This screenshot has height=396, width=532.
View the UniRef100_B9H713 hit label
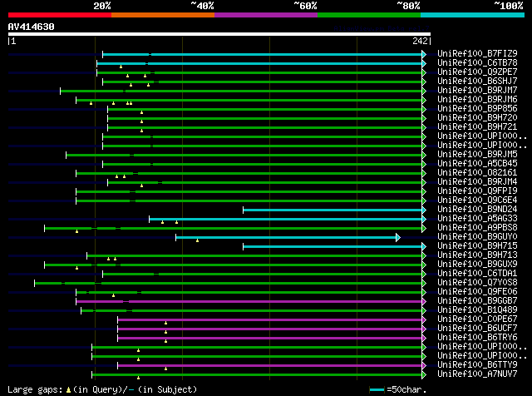point(477,255)
